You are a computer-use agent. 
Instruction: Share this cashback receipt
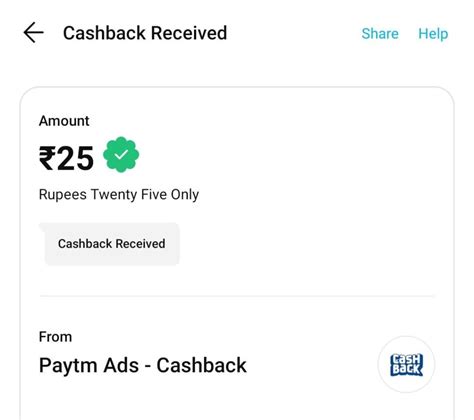coord(380,33)
